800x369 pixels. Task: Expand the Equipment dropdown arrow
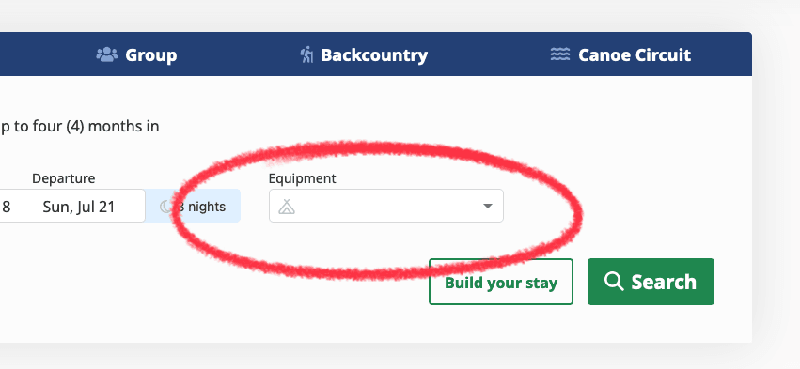point(488,206)
